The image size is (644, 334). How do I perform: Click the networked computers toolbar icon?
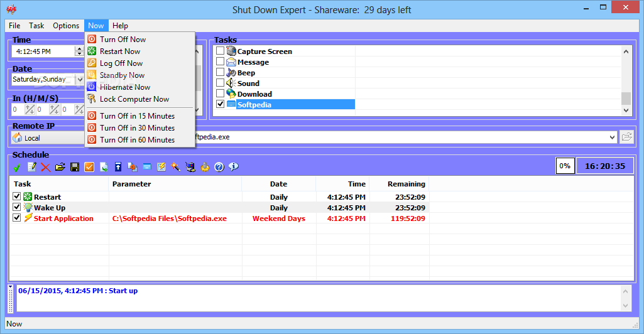[190, 166]
